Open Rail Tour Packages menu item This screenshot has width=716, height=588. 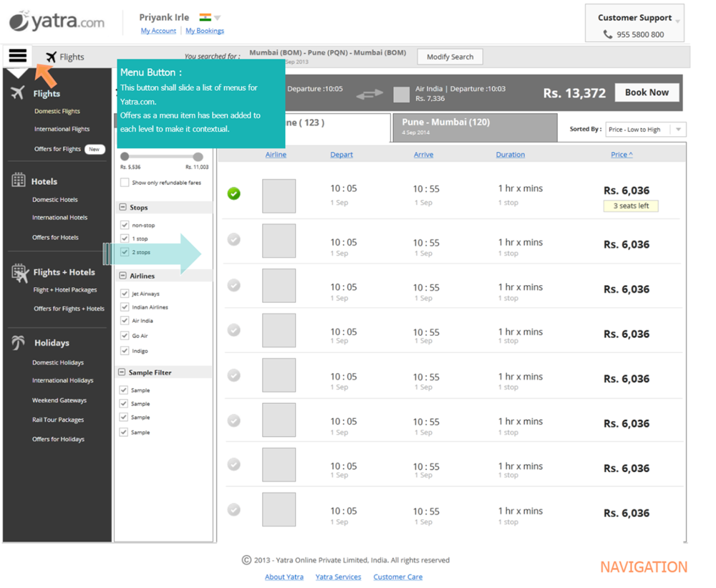click(x=57, y=420)
